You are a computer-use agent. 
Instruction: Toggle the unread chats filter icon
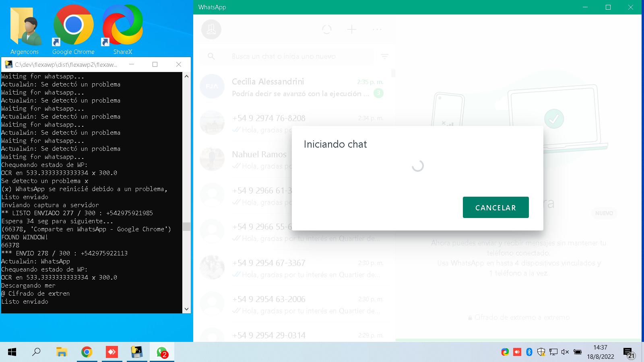[x=385, y=57]
